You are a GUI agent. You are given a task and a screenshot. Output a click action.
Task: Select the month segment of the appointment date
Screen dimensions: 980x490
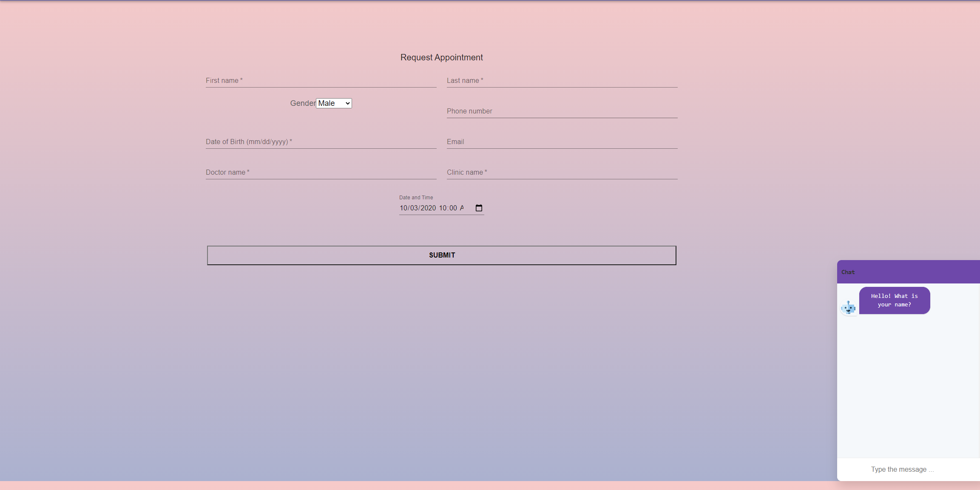coord(403,208)
